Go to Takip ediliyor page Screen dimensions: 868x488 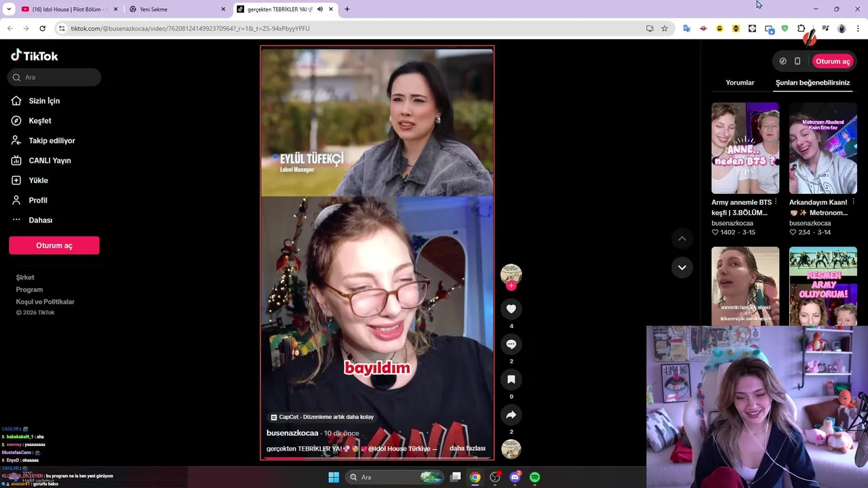tap(52, 140)
